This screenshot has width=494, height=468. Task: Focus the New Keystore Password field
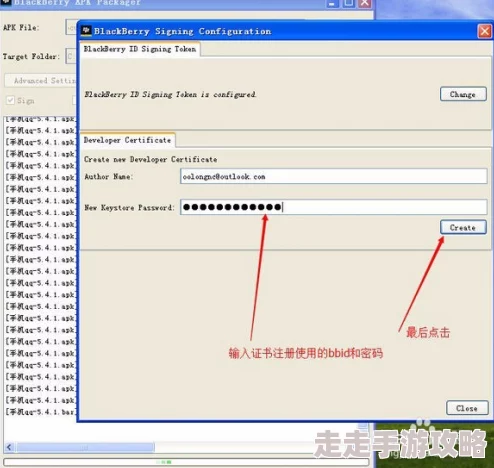coord(334,207)
